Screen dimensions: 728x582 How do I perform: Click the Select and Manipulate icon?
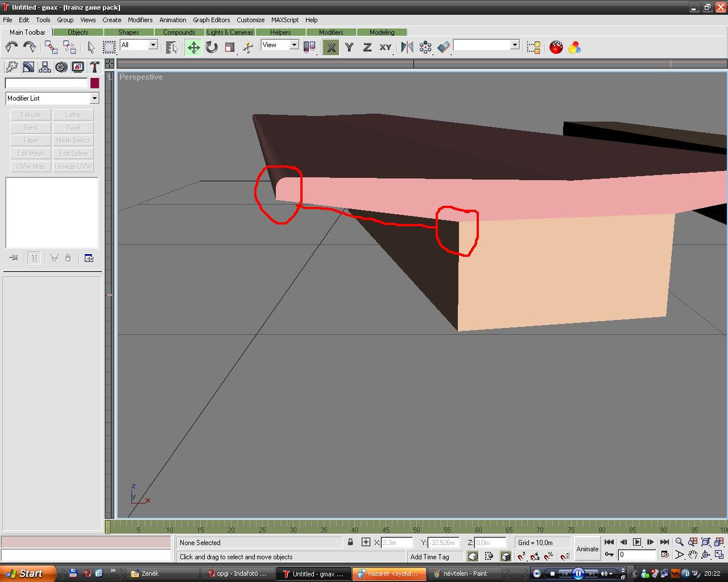click(248, 48)
